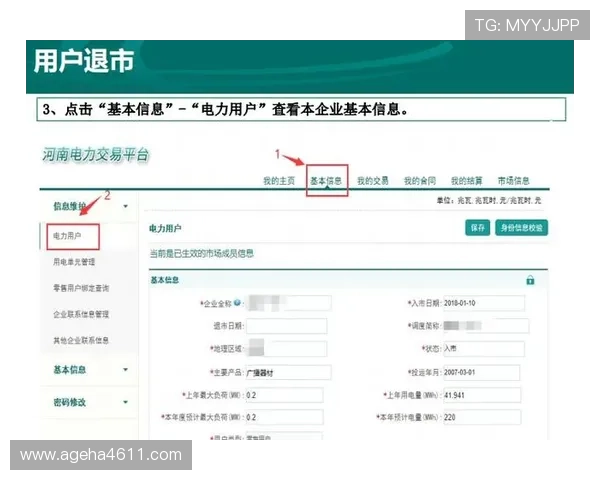
Task: Click 上年用电量 field showing 41.941
Action: 482,395
